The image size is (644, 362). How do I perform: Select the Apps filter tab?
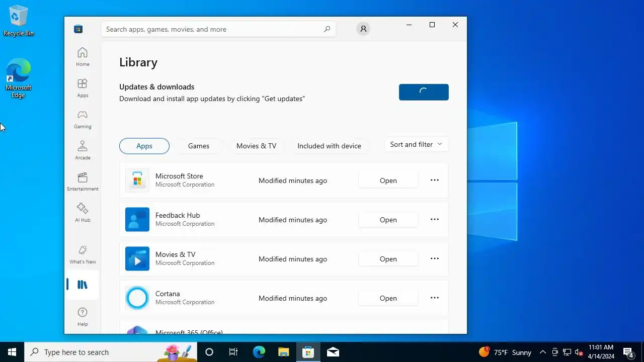(x=144, y=146)
